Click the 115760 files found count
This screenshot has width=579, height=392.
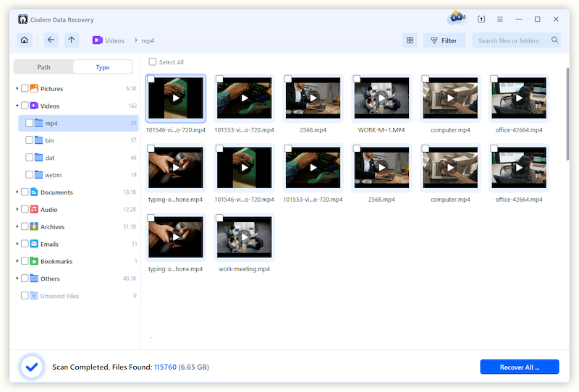[x=165, y=367]
